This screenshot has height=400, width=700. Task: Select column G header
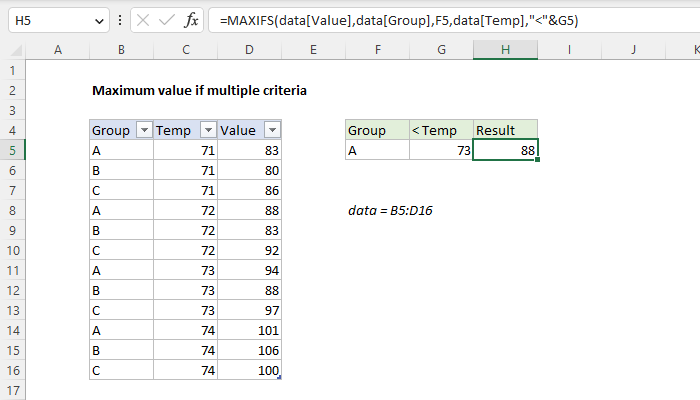pyautogui.click(x=442, y=50)
